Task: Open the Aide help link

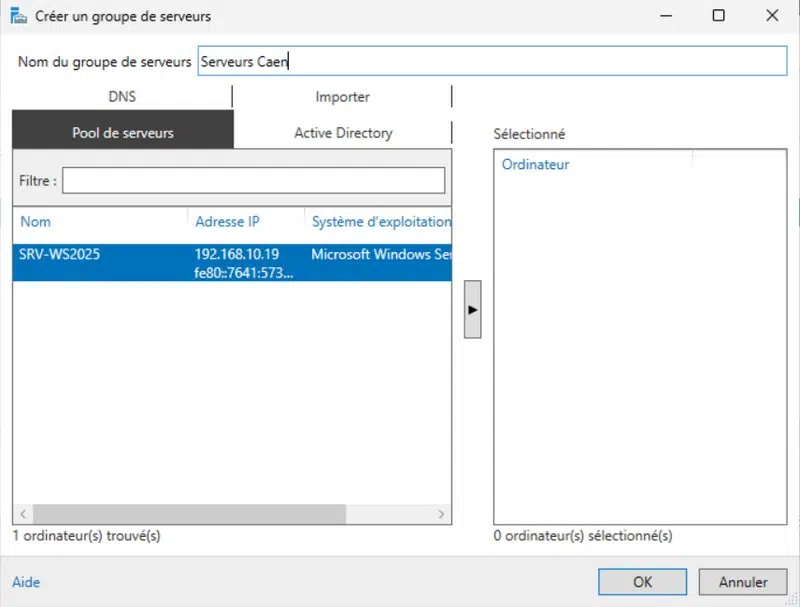Action: click(x=26, y=582)
